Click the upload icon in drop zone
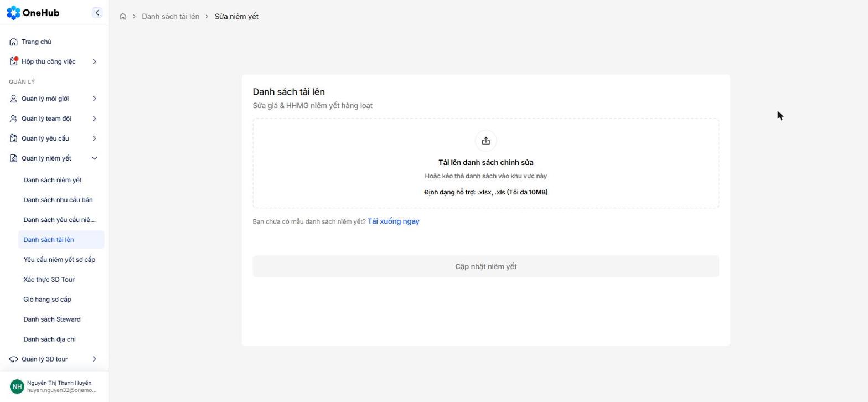This screenshot has width=868, height=402. [x=485, y=141]
